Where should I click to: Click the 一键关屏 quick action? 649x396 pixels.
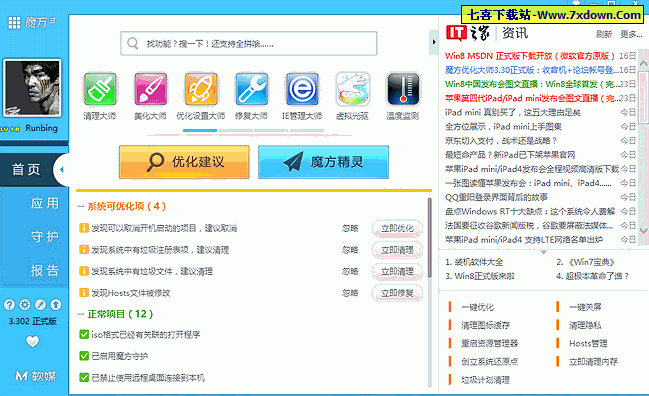(x=585, y=307)
